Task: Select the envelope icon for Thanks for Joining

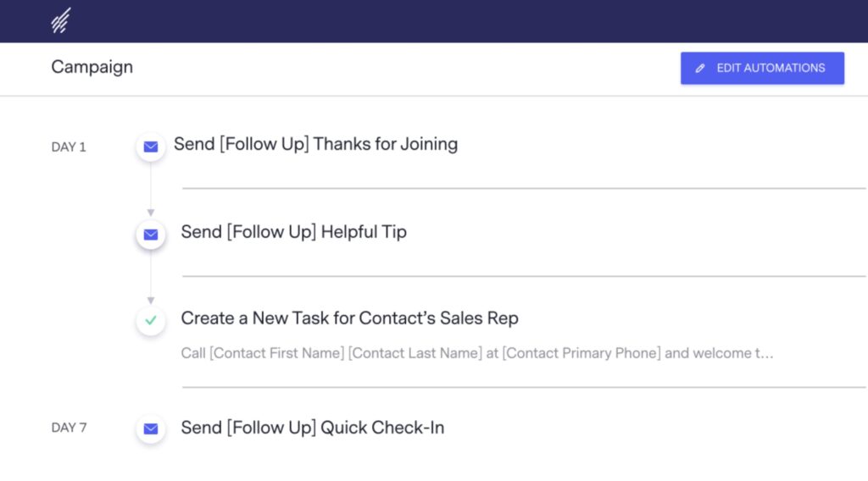Action: coord(151,147)
